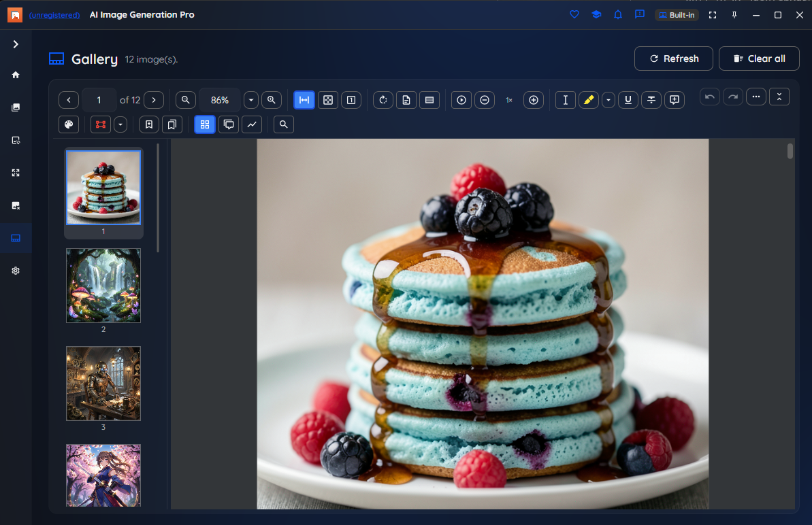This screenshot has width=812, height=525.
Task: Open the Gallery sidebar item
Action: (x=16, y=238)
